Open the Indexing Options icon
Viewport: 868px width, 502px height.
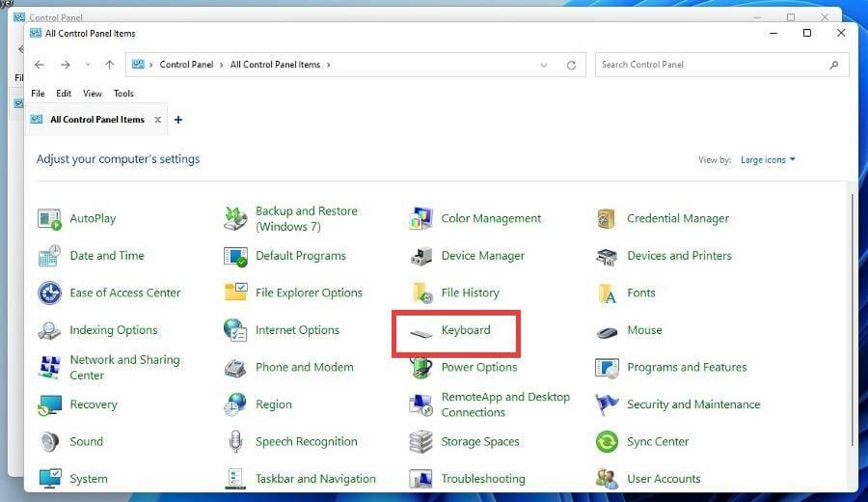(x=49, y=330)
